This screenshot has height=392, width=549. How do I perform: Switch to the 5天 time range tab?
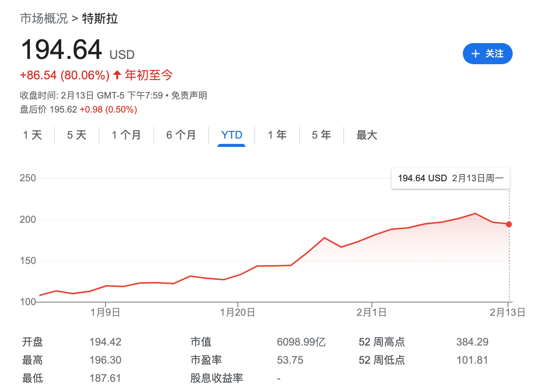[76, 135]
